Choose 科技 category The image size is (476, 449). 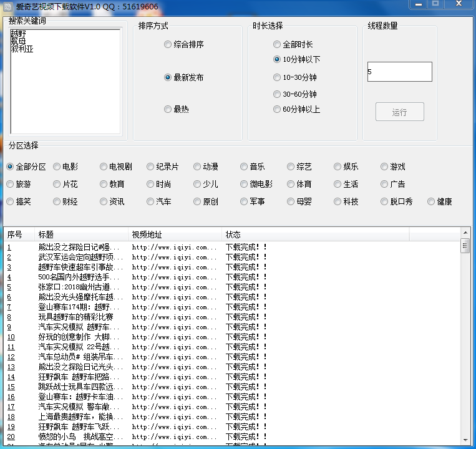point(346,201)
